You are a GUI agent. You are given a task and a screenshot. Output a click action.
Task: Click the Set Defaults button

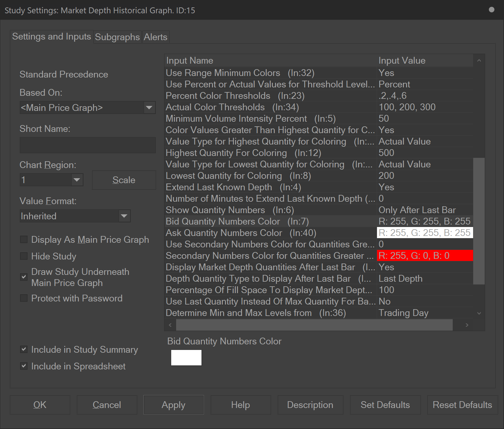[385, 405]
